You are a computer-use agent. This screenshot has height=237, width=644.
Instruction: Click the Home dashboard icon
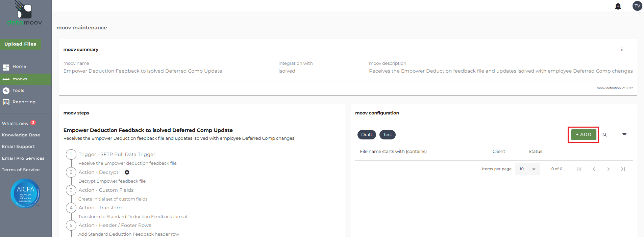[x=6, y=67]
